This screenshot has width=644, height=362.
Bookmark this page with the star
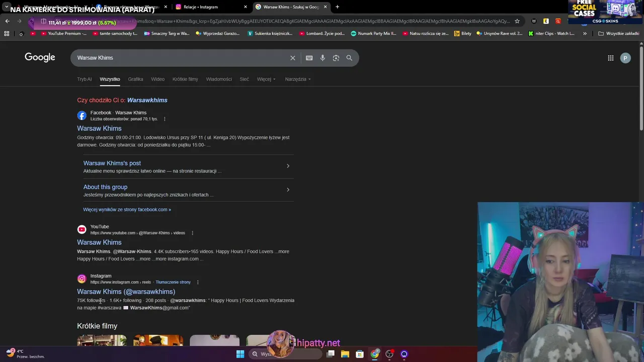(x=517, y=21)
